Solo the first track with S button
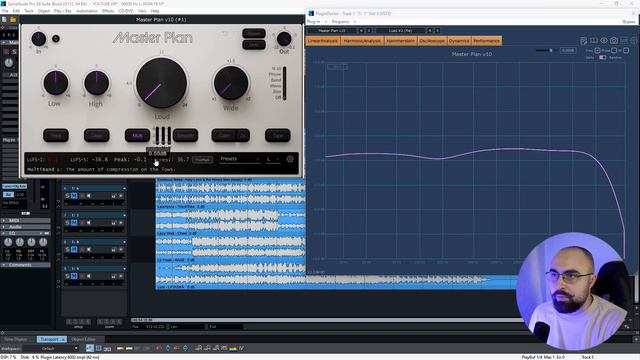Image resolution: width=640 pixels, height=360 pixels. pyautogui.click(x=67, y=196)
